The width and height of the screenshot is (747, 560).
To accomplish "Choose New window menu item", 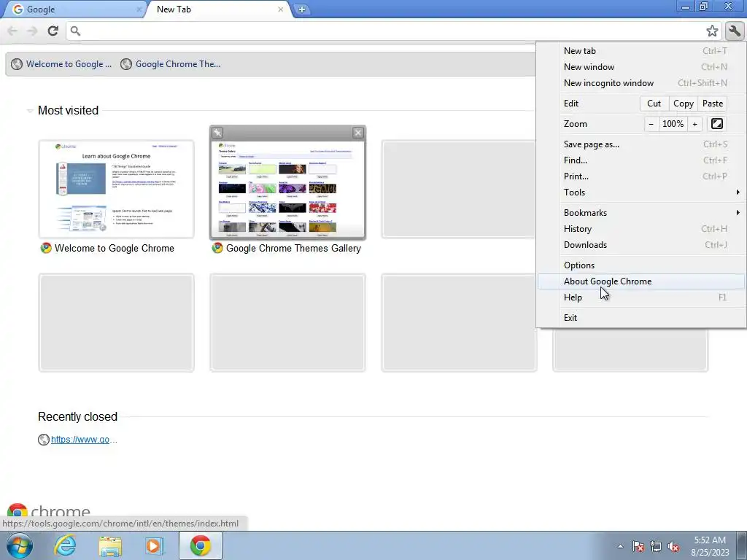I will pos(641,67).
